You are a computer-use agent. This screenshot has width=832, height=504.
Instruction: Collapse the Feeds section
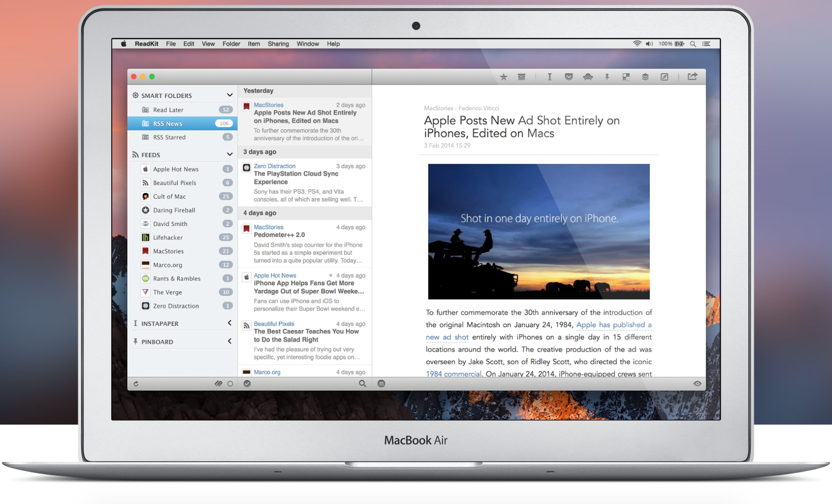(x=229, y=154)
